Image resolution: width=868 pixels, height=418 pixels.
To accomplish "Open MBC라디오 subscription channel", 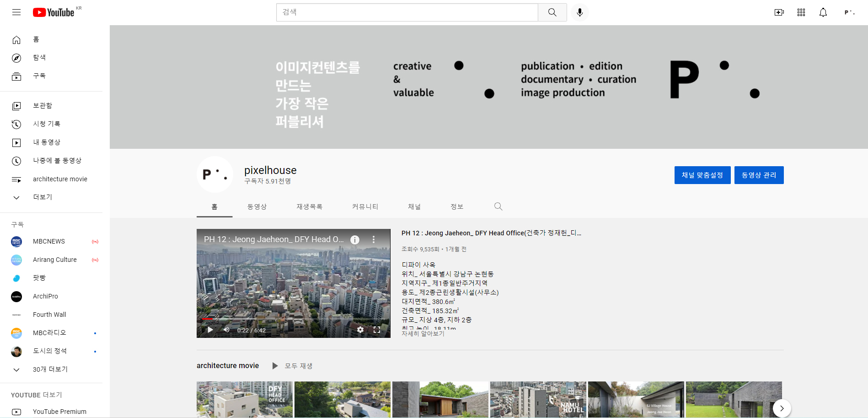I will click(51, 333).
